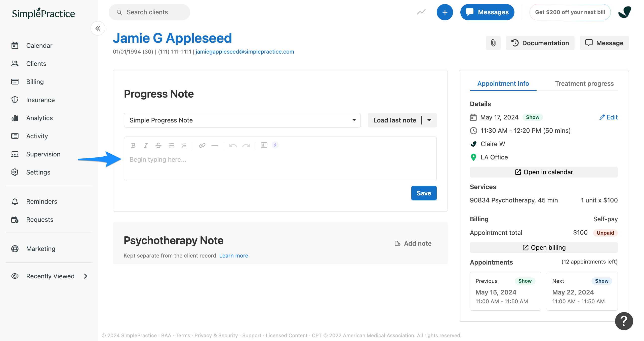Click the SimplePractice logo
This screenshot has height=341, width=644.
click(x=43, y=13)
